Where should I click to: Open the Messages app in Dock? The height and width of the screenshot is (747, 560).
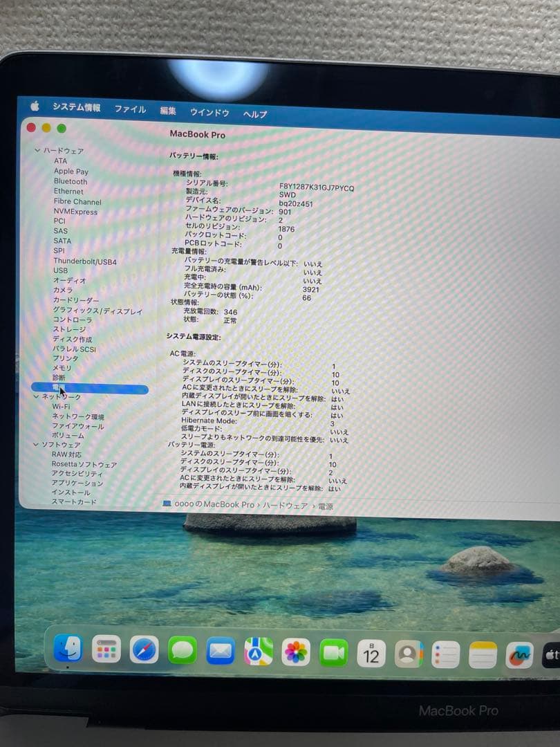point(183,650)
